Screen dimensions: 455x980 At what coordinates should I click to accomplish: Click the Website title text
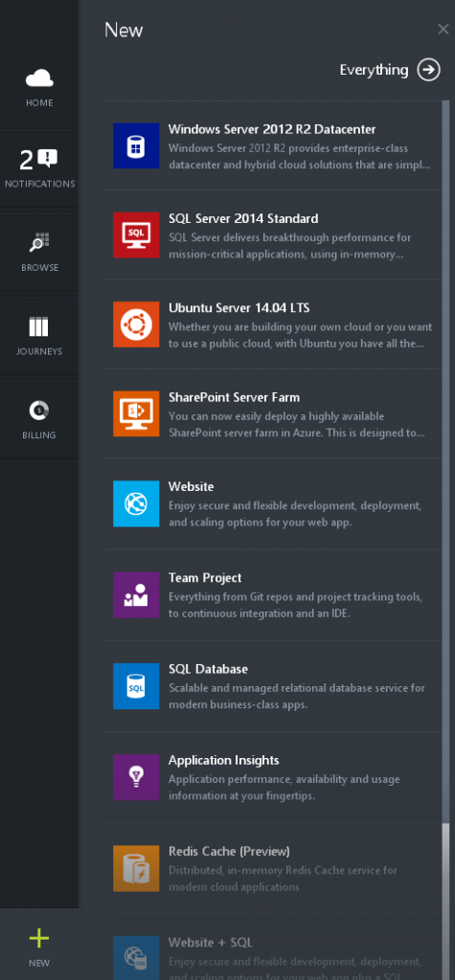click(x=191, y=487)
